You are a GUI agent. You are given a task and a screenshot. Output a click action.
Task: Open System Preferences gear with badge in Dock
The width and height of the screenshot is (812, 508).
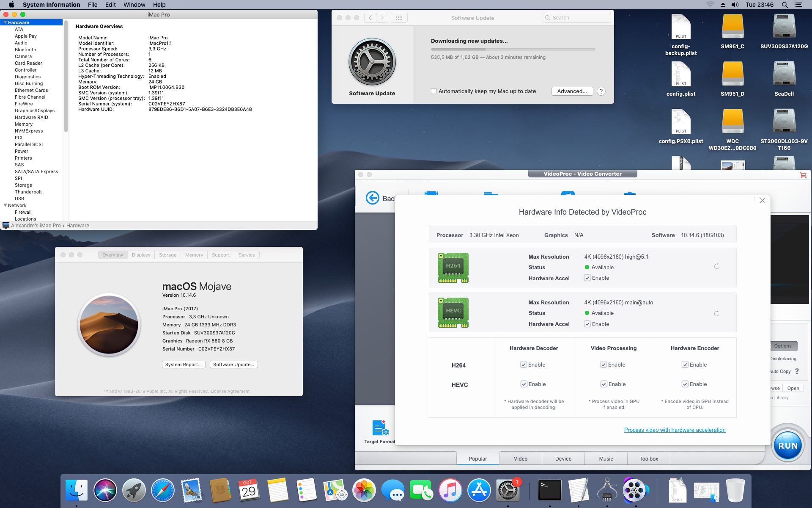click(508, 490)
